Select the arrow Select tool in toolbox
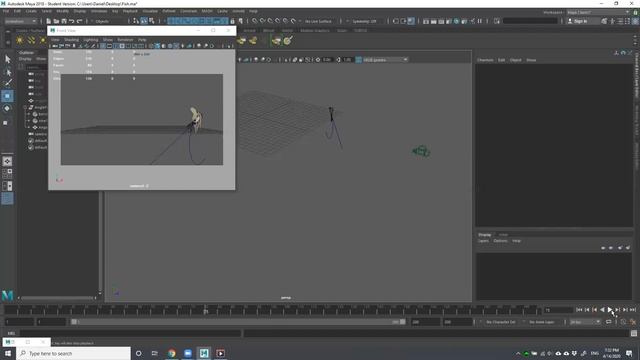This screenshot has height=360, width=640. click(7, 59)
